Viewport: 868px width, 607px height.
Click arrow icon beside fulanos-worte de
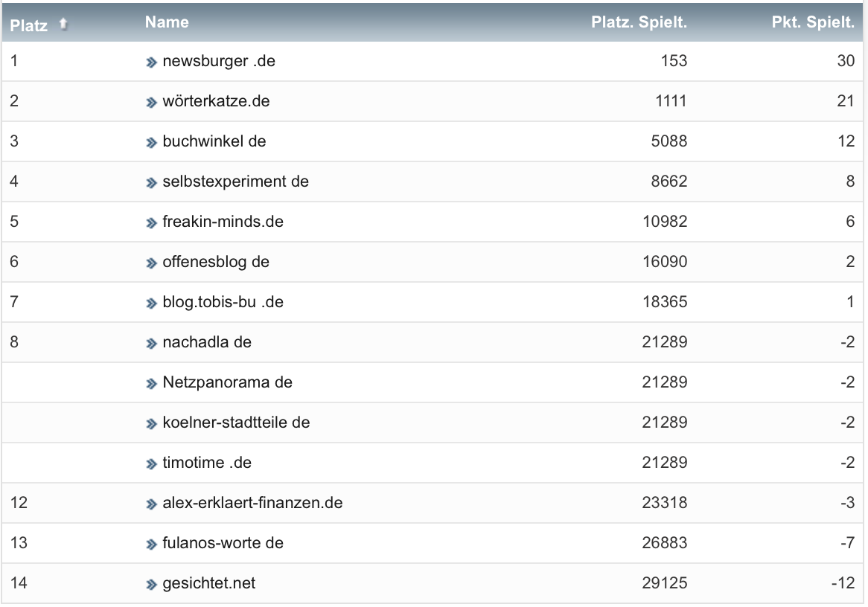pos(151,544)
